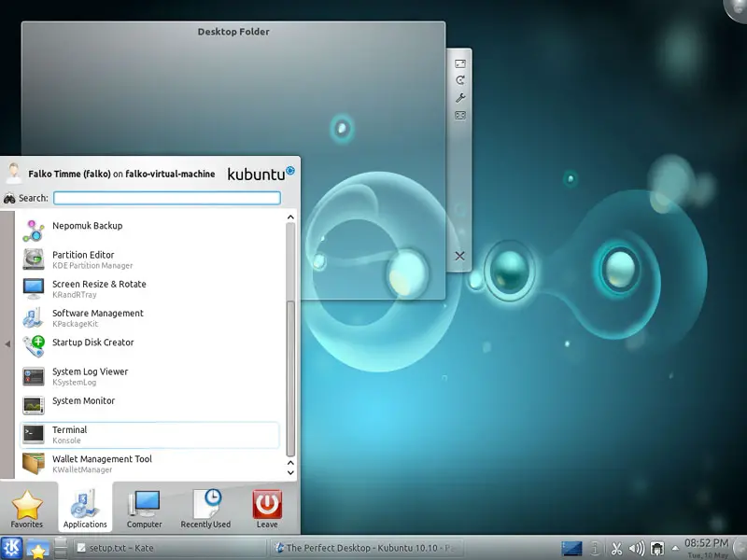Image resolution: width=747 pixels, height=560 pixels.
Task: Switch to setup.txt – Kate taskbar entry
Action: (x=168, y=548)
